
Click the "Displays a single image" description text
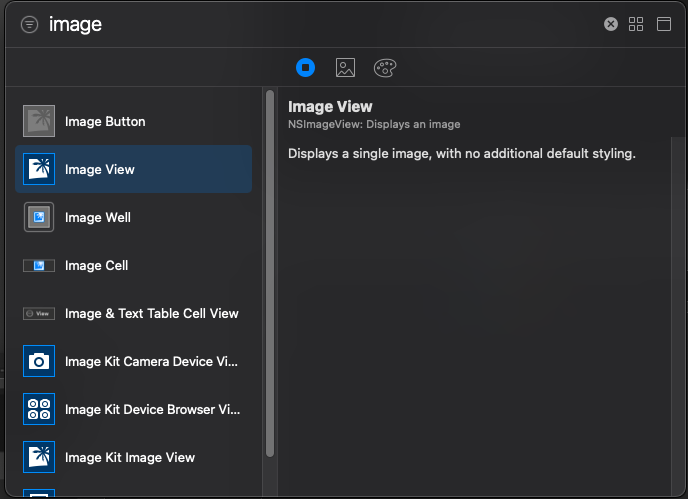coord(462,154)
